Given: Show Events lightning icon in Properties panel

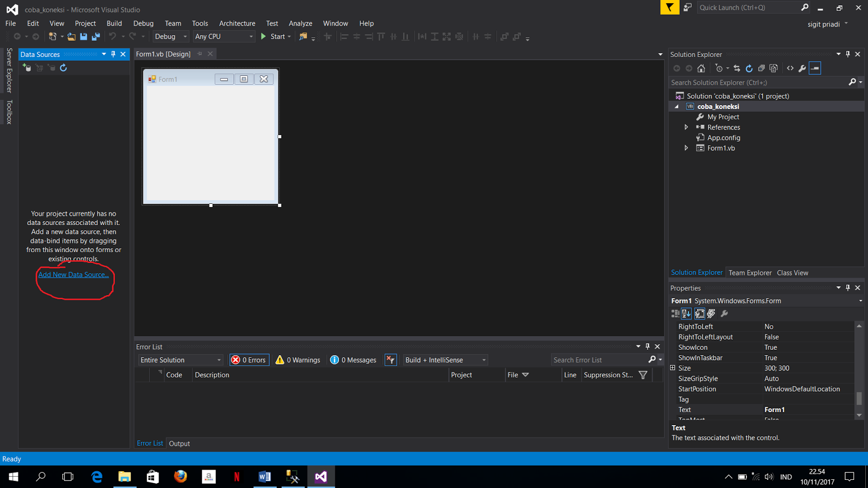Looking at the screenshot, I should pyautogui.click(x=711, y=313).
